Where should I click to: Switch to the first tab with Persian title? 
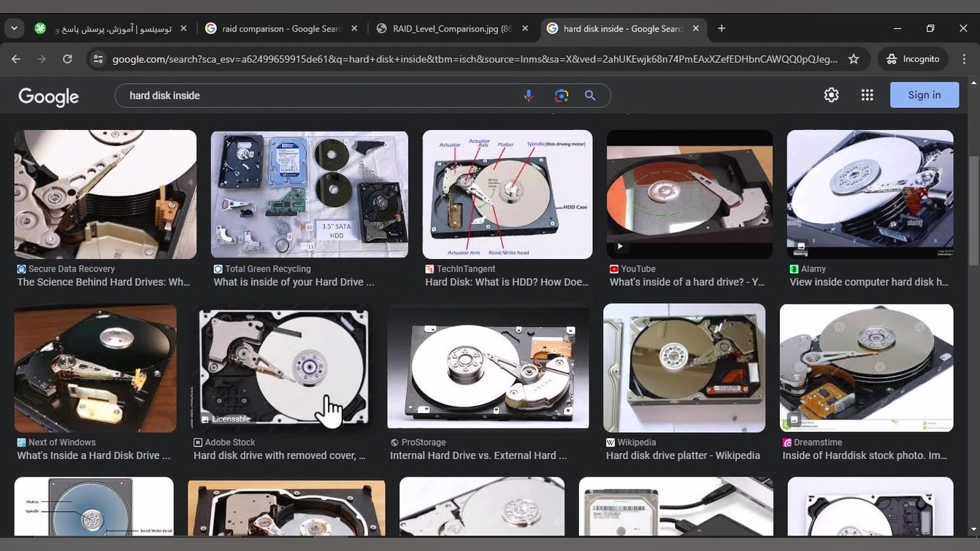[x=111, y=28]
